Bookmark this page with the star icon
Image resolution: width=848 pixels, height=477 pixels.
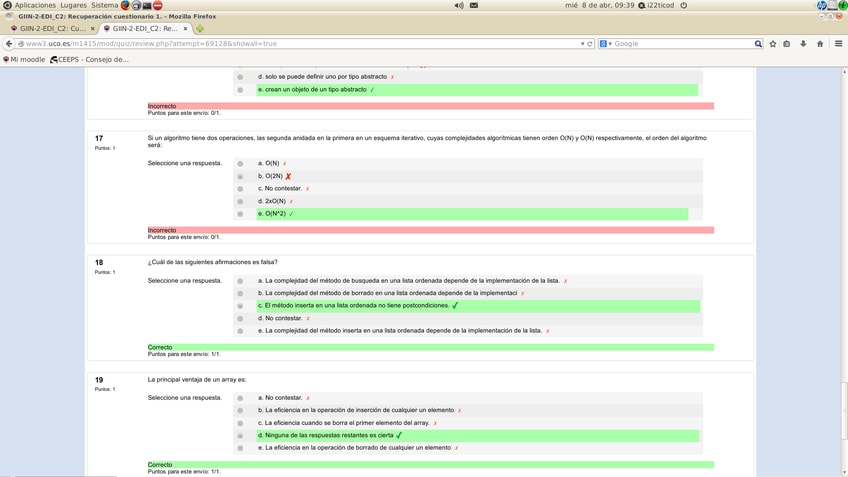click(773, 44)
